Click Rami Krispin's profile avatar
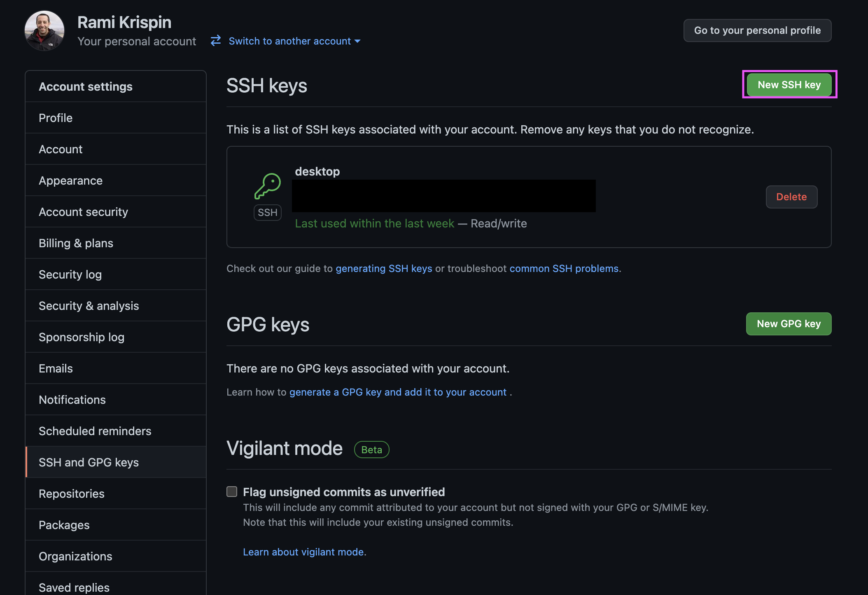The height and width of the screenshot is (595, 868). pyautogui.click(x=44, y=30)
